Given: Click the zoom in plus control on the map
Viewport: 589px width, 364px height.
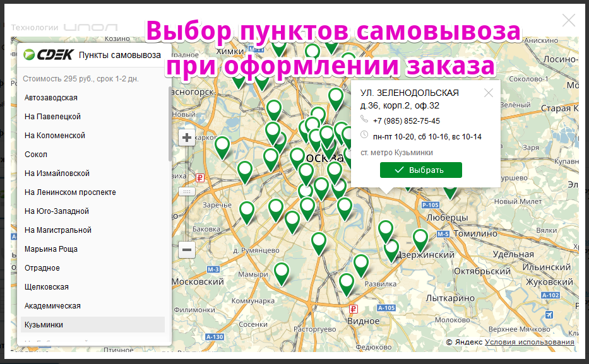Looking at the screenshot, I should 186,136.
